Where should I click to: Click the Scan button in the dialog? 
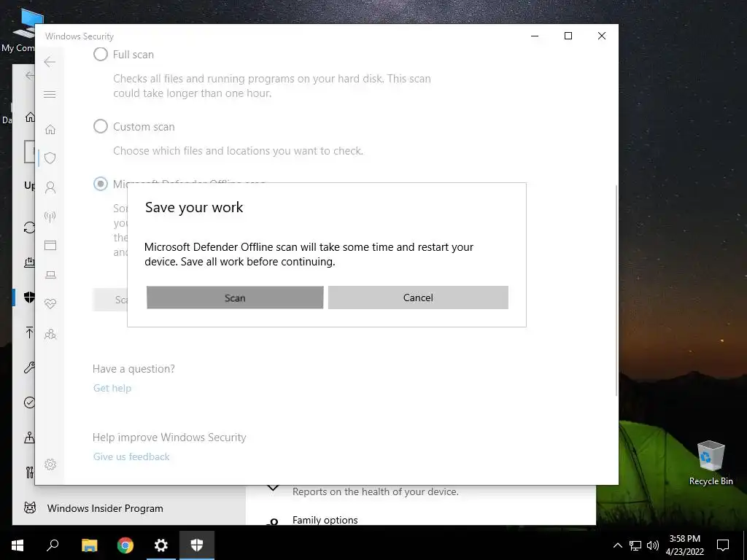[x=235, y=297]
